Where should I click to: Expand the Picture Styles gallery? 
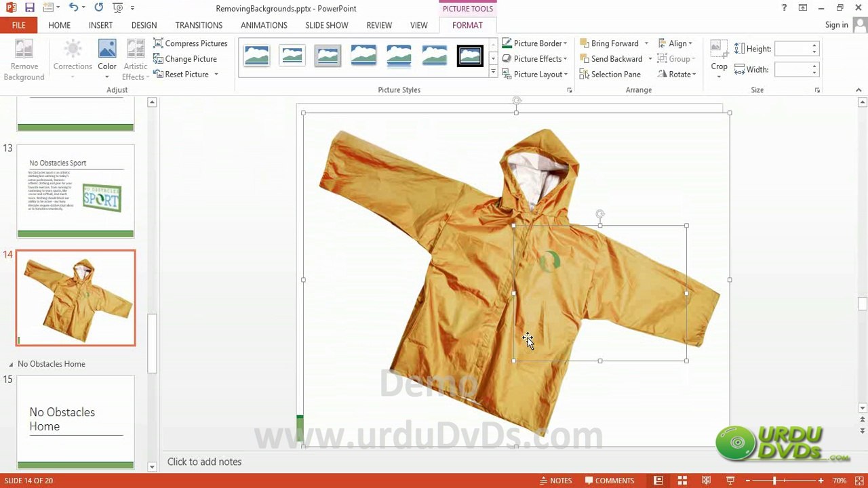coord(493,72)
